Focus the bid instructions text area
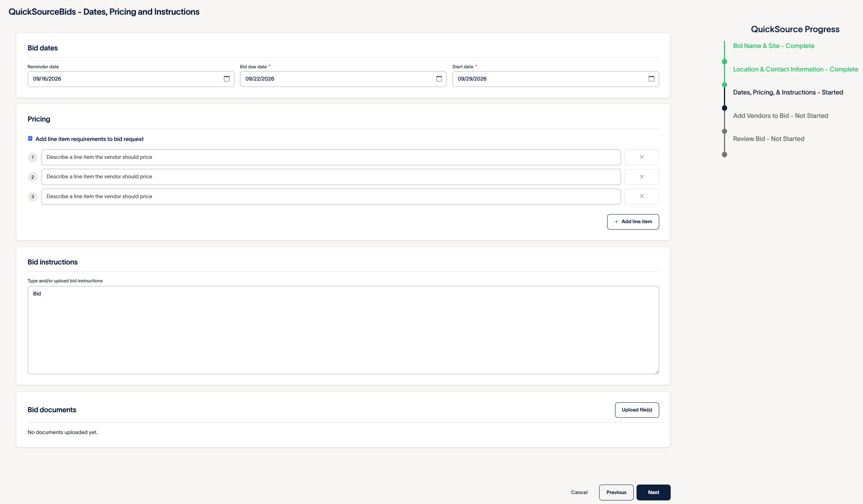Viewport: 863px width, 504px height. click(343, 330)
